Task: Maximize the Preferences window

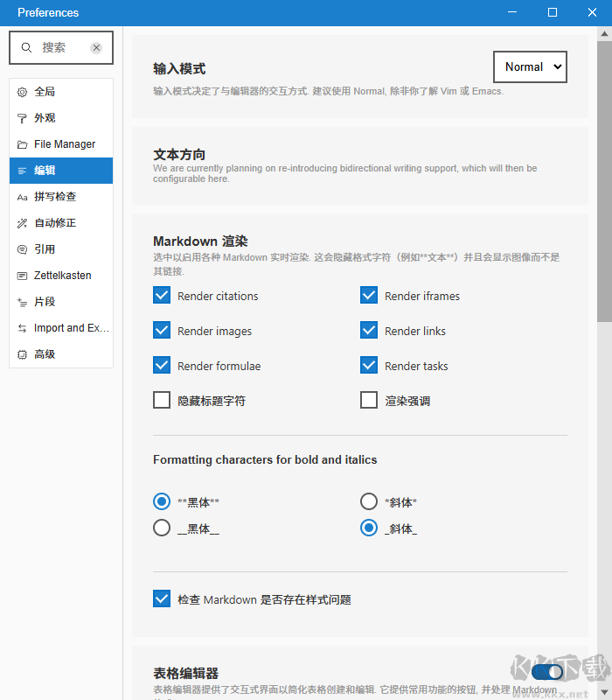Action: pos(553,12)
